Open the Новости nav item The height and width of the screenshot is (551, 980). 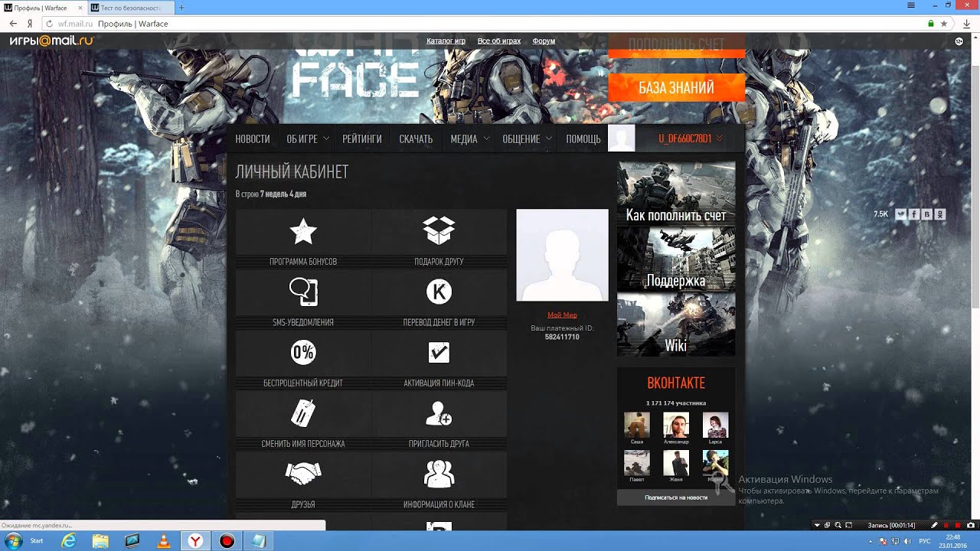[x=253, y=139]
